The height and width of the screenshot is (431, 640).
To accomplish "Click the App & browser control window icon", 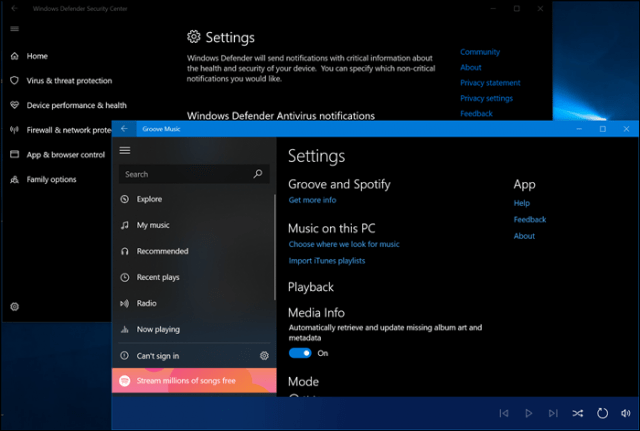I will click(15, 154).
